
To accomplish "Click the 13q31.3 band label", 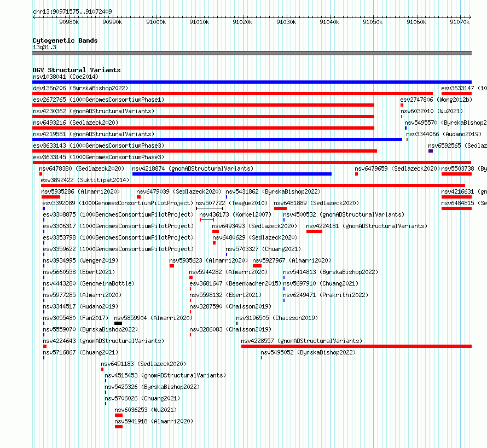I will [x=44, y=47].
